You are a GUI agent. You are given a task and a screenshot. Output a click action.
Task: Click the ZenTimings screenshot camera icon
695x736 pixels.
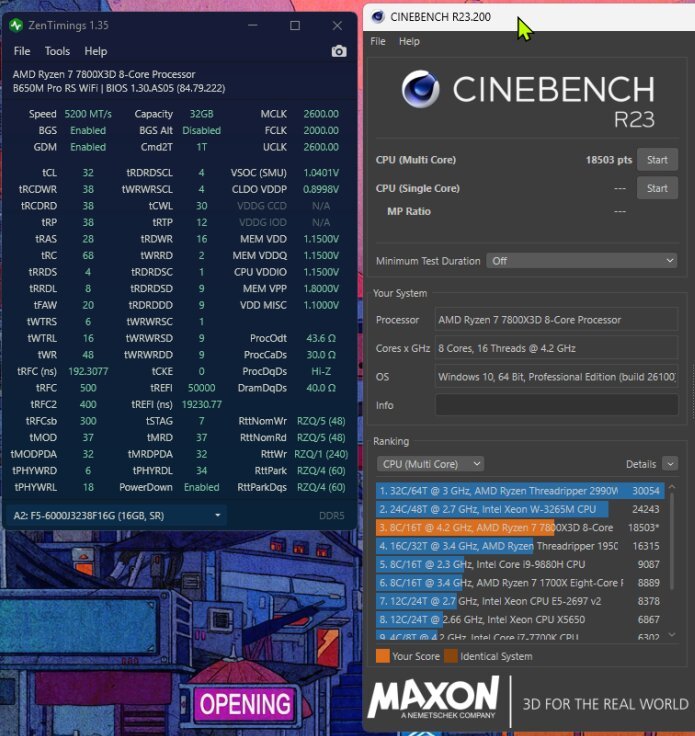coord(339,51)
